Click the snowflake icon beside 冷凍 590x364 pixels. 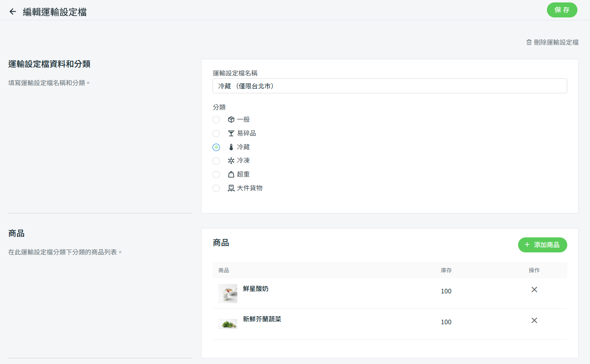231,161
